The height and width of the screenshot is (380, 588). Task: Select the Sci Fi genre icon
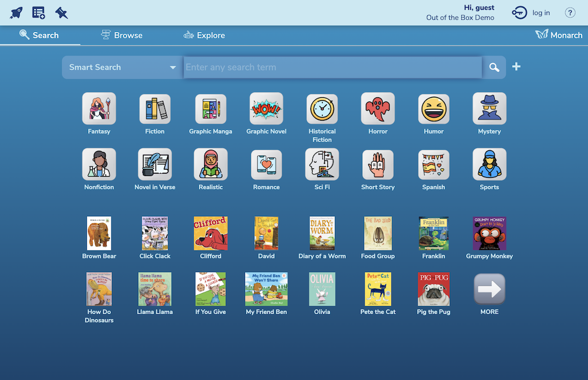(x=322, y=164)
